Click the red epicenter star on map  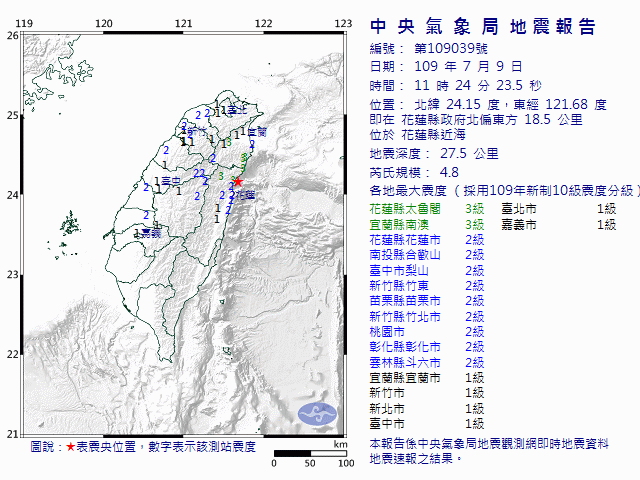pyautogui.click(x=238, y=182)
